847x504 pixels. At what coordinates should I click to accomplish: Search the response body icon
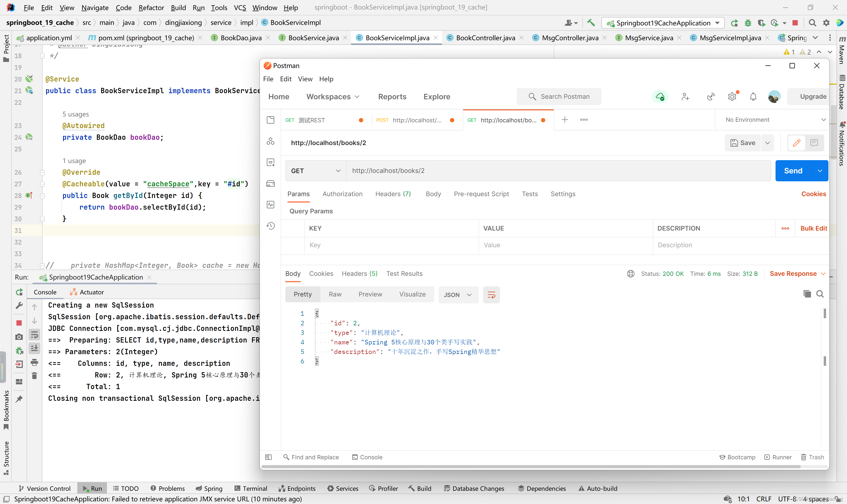click(x=820, y=294)
